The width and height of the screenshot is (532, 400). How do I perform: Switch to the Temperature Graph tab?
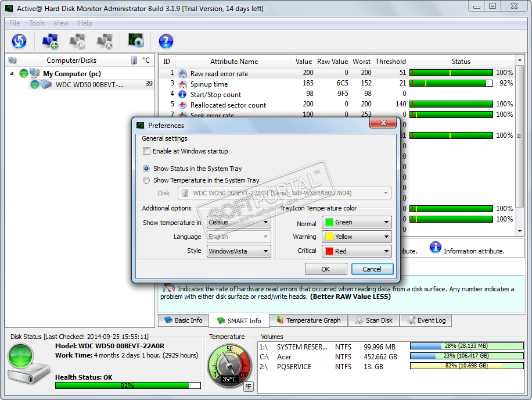tap(309, 320)
